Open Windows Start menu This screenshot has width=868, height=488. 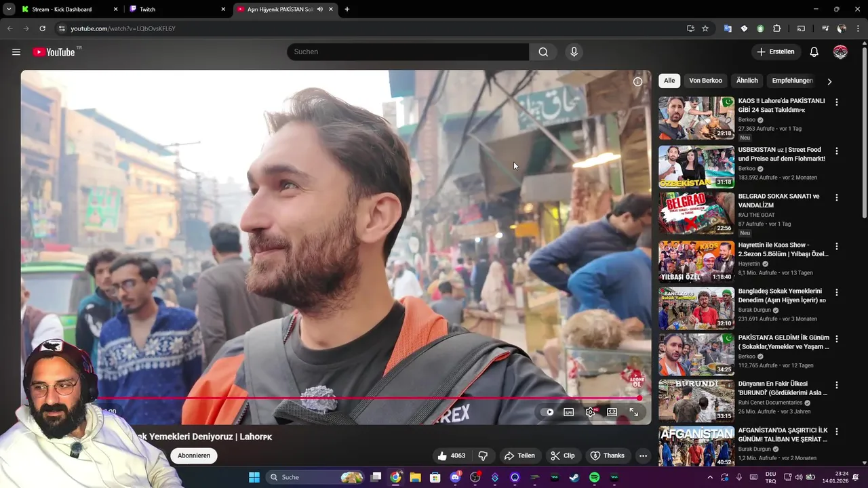click(x=254, y=477)
